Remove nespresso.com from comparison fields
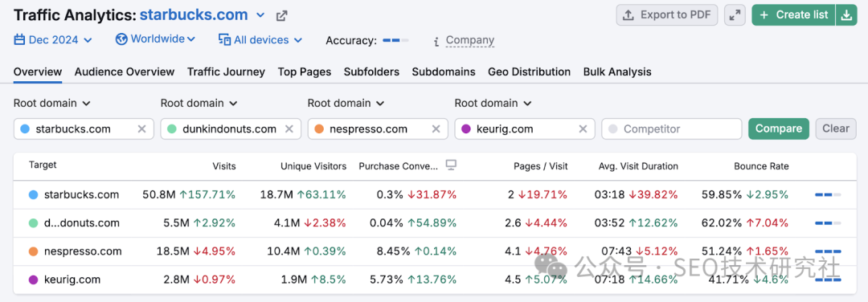Viewport: 868px width, 302px height. pos(436,129)
